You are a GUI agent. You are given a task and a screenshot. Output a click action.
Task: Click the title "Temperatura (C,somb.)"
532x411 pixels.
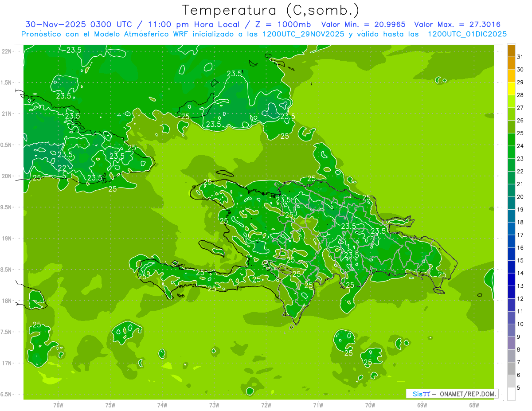pyautogui.click(x=271, y=10)
